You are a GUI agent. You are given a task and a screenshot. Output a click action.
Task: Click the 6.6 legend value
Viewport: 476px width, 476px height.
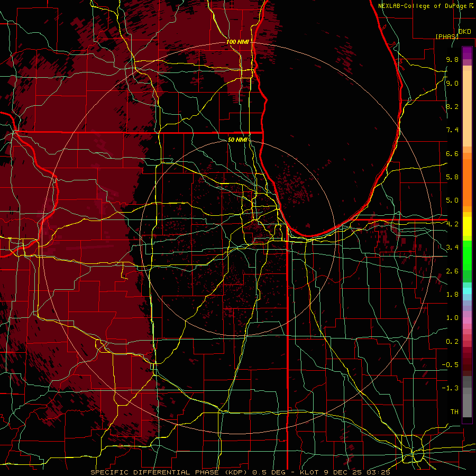(x=452, y=153)
